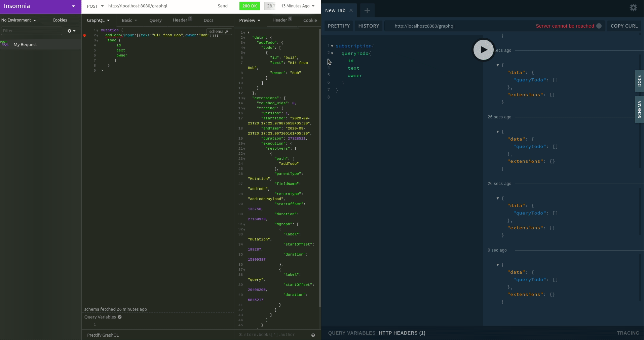644x340 pixels.
Task: Collapse the todo block at line 3
Action: (97, 40)
